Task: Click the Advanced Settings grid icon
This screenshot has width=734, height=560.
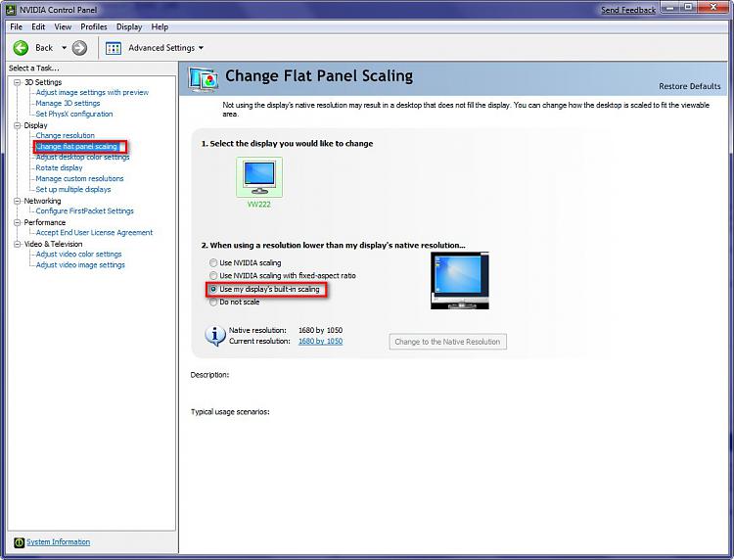Action: [x=114, y=48]
